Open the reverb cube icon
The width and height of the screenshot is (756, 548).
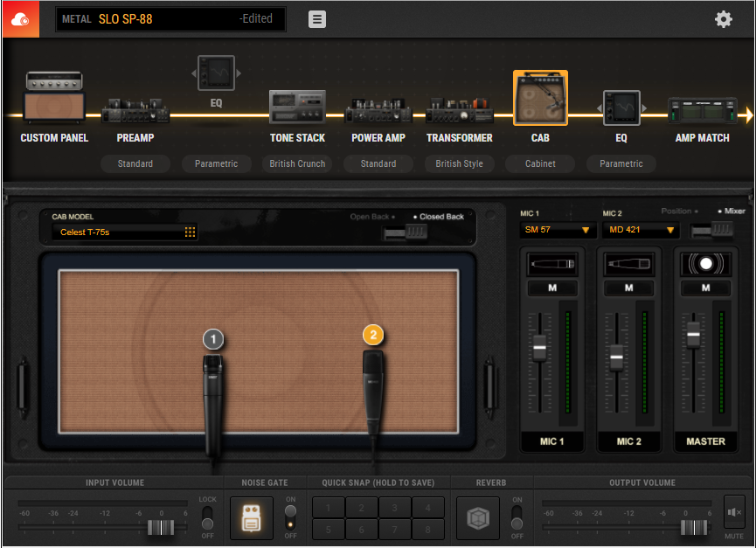click(478, 518)
